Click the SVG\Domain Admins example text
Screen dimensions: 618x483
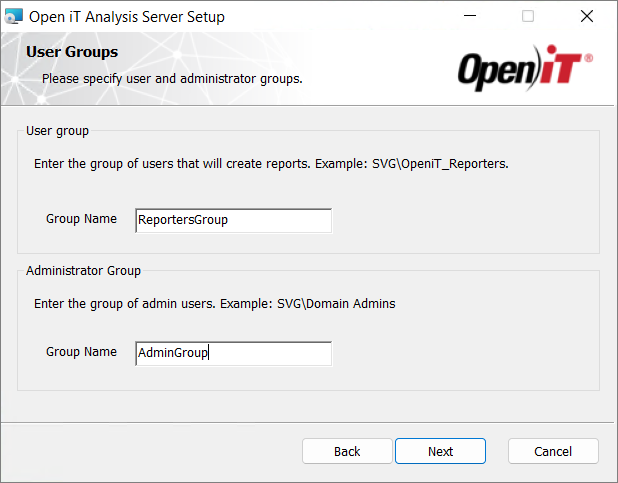click(336, 304)
